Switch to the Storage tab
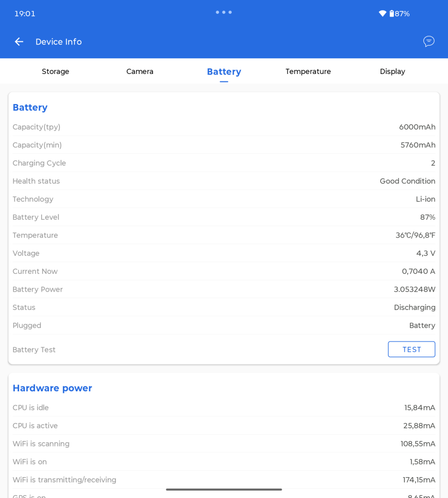448x498 pixels. tap(55, 71)
